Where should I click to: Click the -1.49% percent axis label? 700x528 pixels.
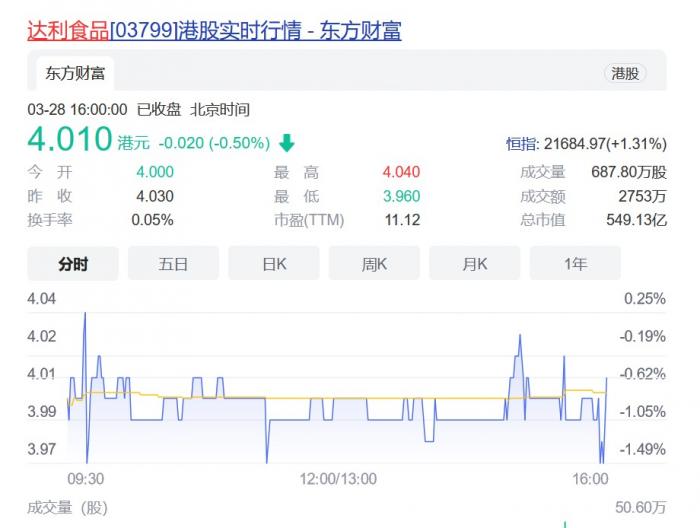642,449
